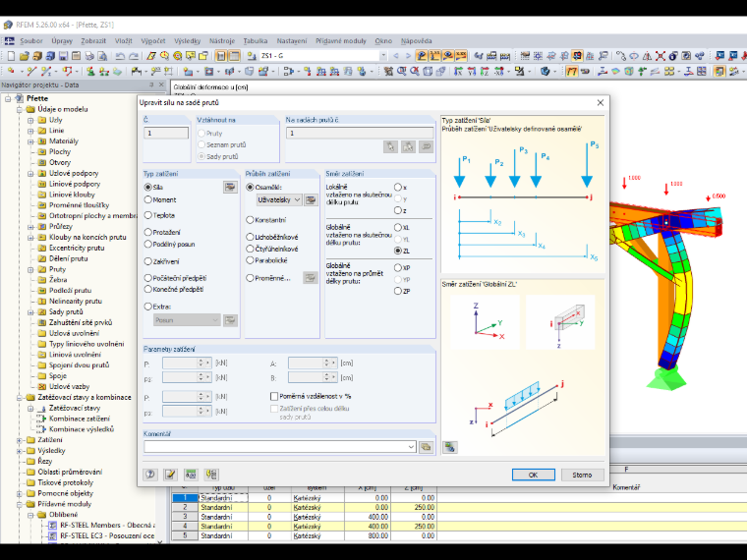747x560 pixels.
Task: Collapse the Pfette root tree node
Action: (x=8, y=98)
